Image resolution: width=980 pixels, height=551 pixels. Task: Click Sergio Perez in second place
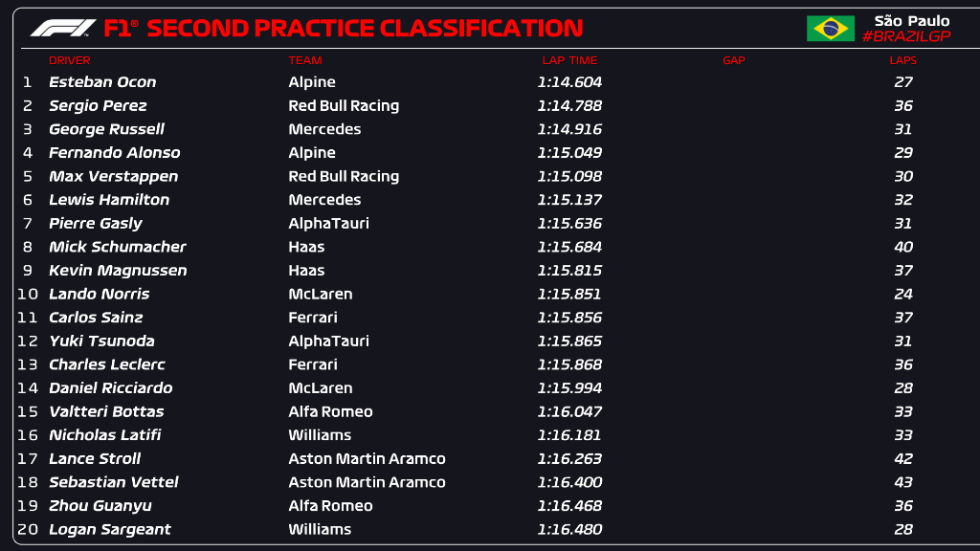[98, 105]
